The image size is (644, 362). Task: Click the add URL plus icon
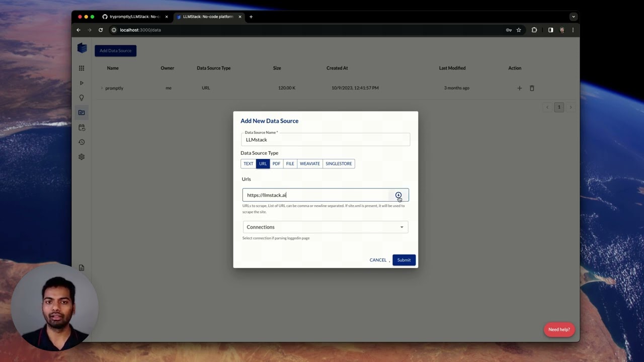398,195
